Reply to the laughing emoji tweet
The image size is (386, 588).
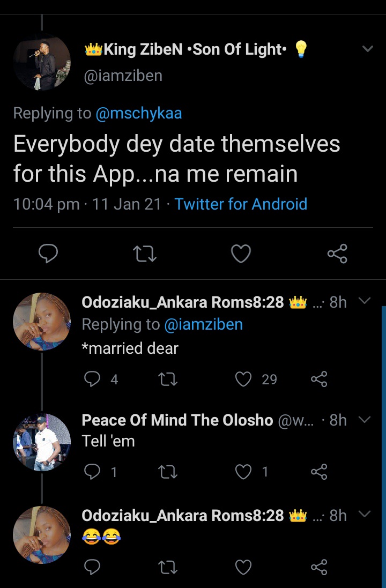pos(93,567)
